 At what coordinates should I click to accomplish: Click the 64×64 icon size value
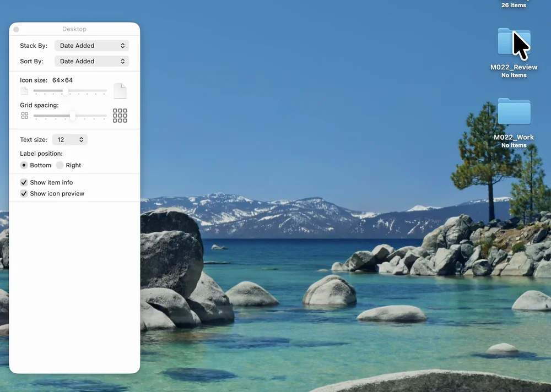(63, 80)
